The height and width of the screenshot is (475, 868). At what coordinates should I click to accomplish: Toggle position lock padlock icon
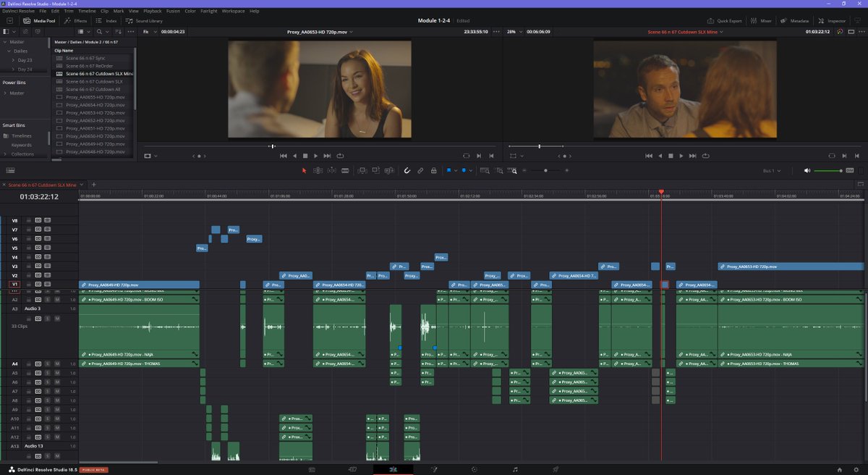point(433,171)
